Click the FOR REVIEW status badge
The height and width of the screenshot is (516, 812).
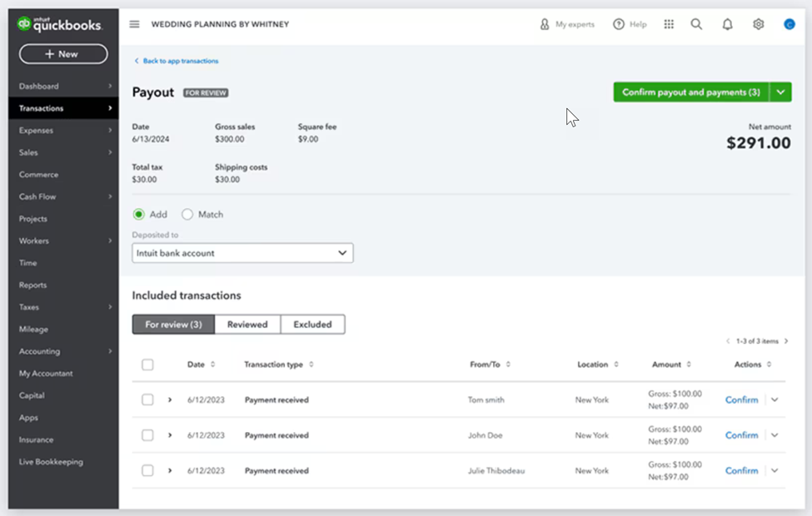206,93
